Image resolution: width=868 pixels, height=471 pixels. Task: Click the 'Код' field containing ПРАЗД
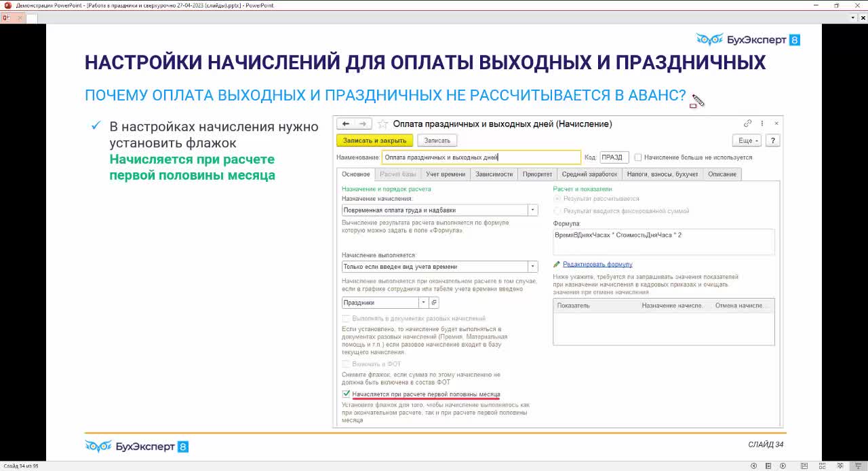(614, 157)
